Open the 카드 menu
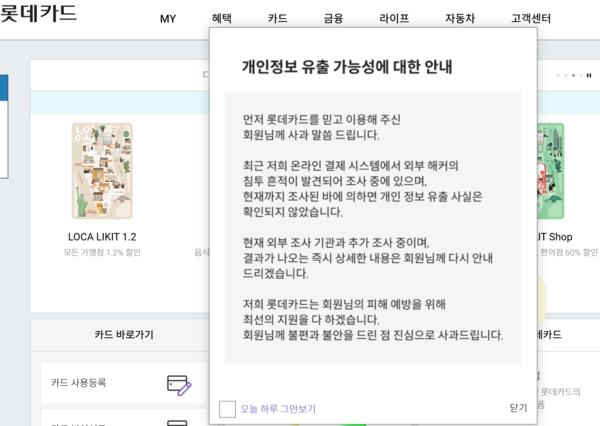This screenshot has width=600, height=426. (x=277, y=18)
